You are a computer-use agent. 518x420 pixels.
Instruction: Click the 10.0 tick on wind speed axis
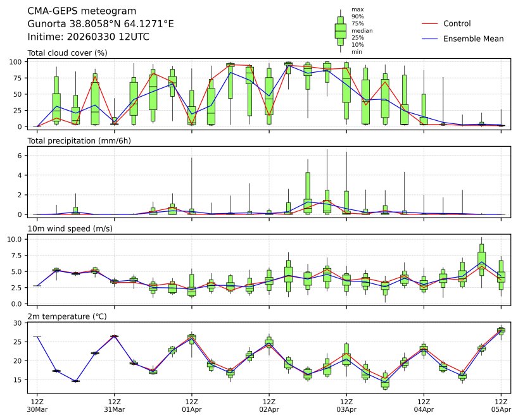(x=16, y=239)
